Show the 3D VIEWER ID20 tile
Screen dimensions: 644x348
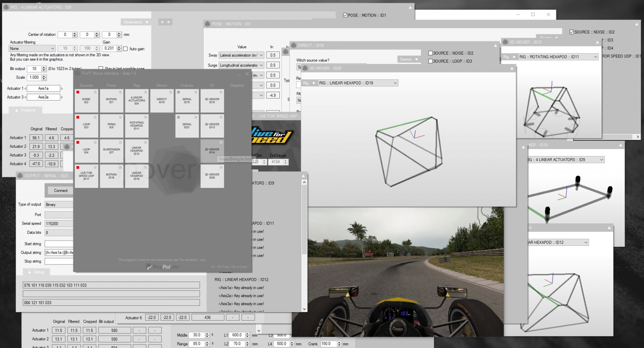coord(212,176)
